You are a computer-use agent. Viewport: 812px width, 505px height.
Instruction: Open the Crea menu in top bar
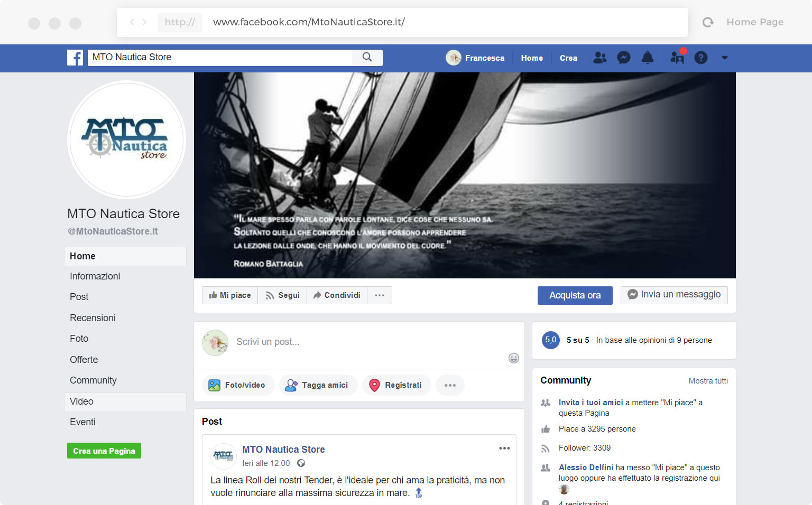coord(568,58)
